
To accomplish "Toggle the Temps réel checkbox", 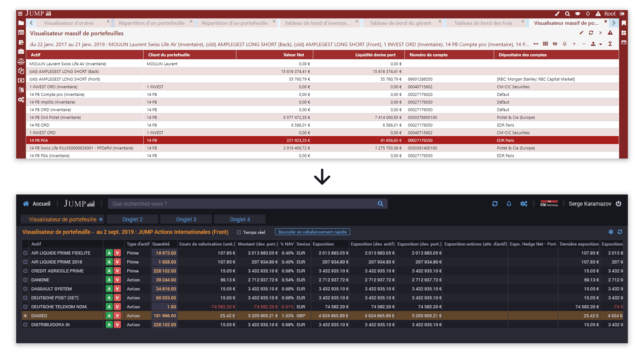I will (x=239, y=232).
